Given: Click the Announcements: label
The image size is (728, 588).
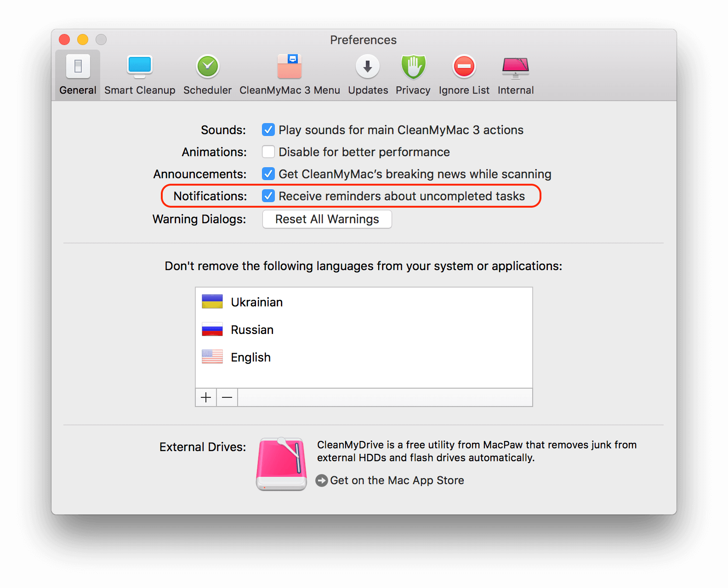Looking at the screenshot, I should [200, 174].
